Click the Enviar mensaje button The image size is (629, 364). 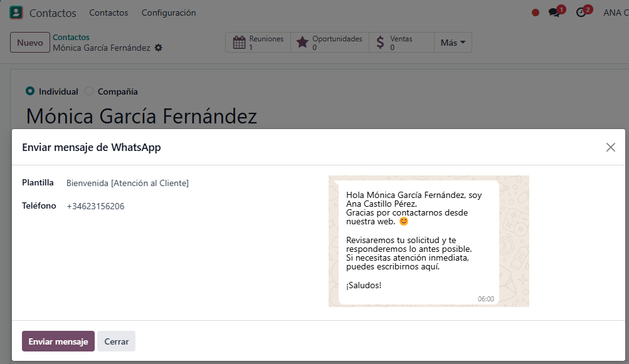tap(58, 341)
